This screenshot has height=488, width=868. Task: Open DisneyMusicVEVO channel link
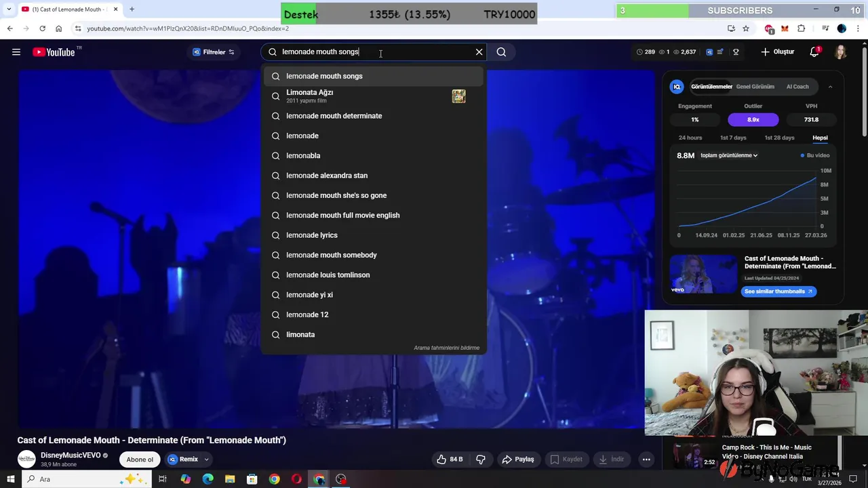pyautogui.click(x=71, y=455)
